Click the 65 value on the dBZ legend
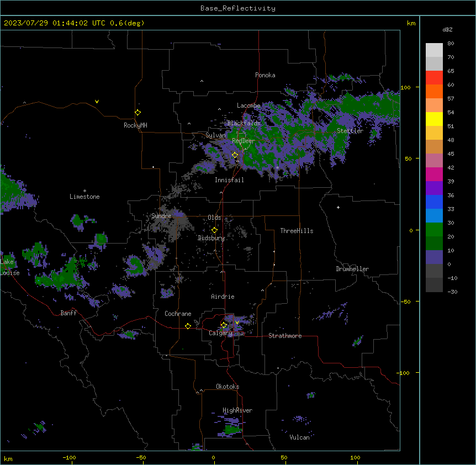The width and height of the screenshot is (476, 465). tap(451, 71)
